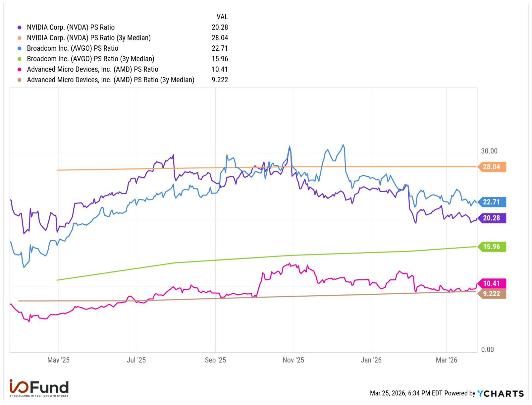Screen dimensions: 532x405
Task: Click the Nov '25 x-axis label
Action: [293, 360]
